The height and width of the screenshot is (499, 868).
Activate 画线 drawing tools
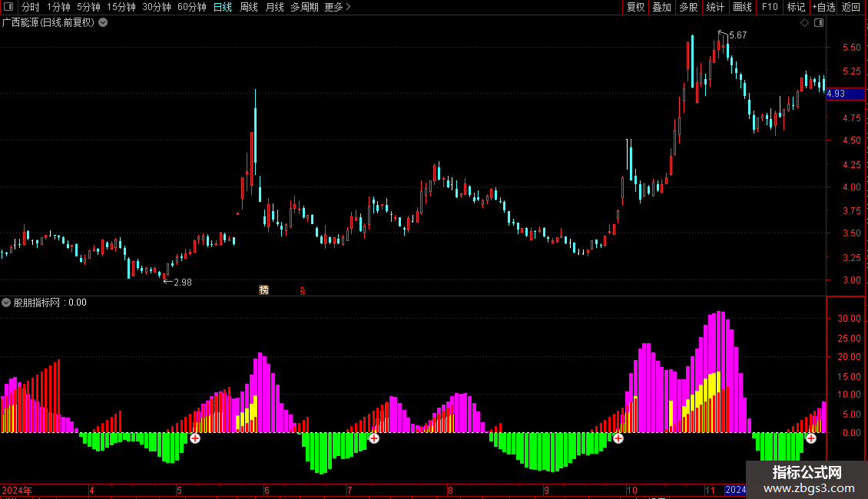[742, 7]
